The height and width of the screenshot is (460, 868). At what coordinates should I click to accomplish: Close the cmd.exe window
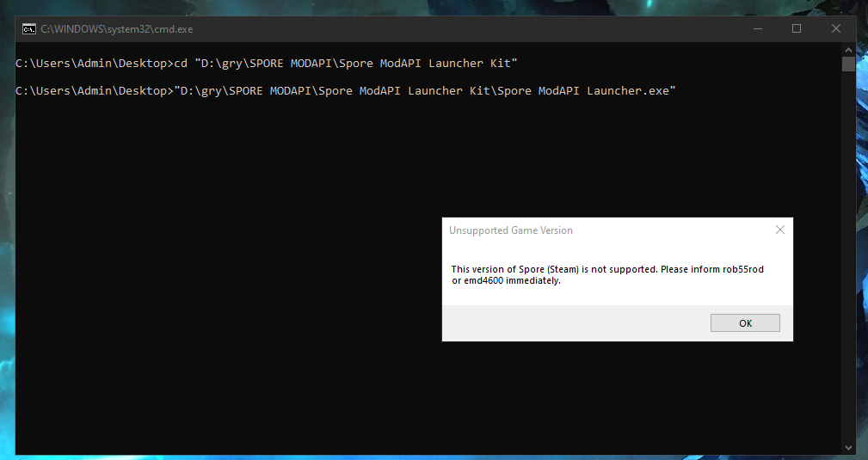pyautogui.click(x=836, y=28)
